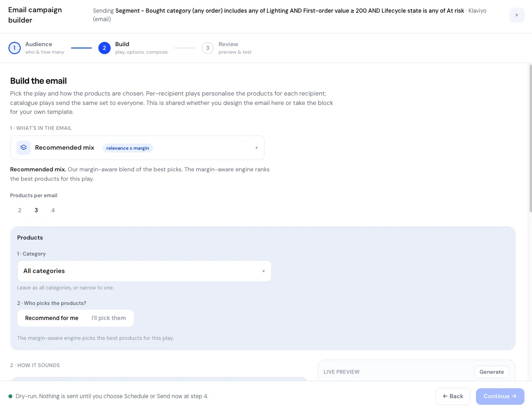This screenshot has height=409, width=532.
Task: Select the Build step
Action: point(133,48)
